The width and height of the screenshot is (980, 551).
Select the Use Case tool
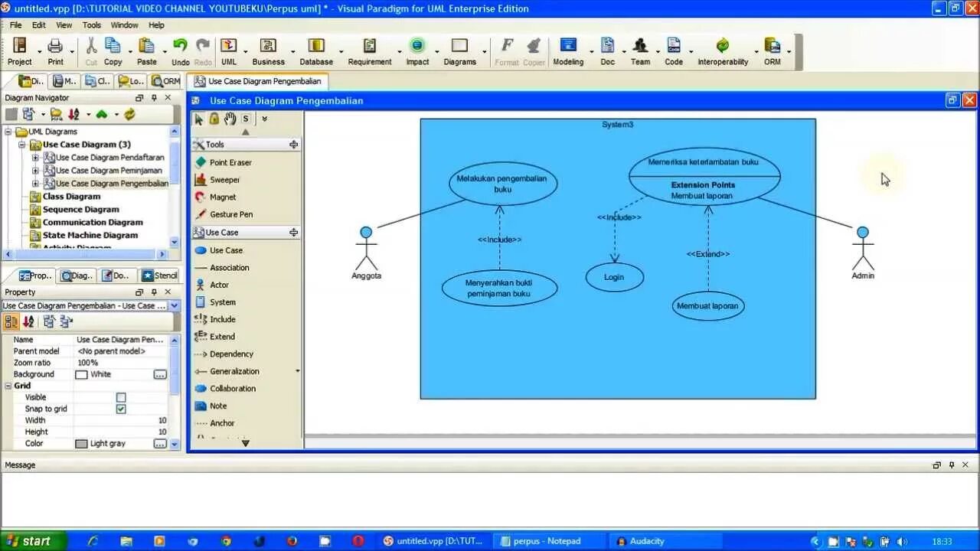225,250
